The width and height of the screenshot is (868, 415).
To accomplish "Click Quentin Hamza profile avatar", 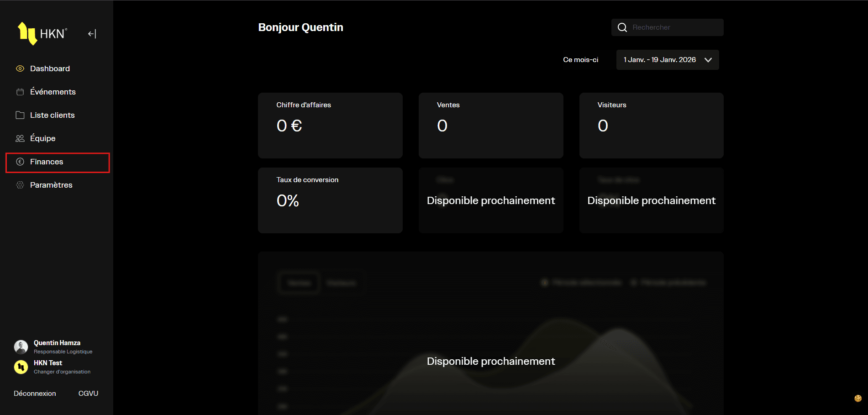I will 21,347.
